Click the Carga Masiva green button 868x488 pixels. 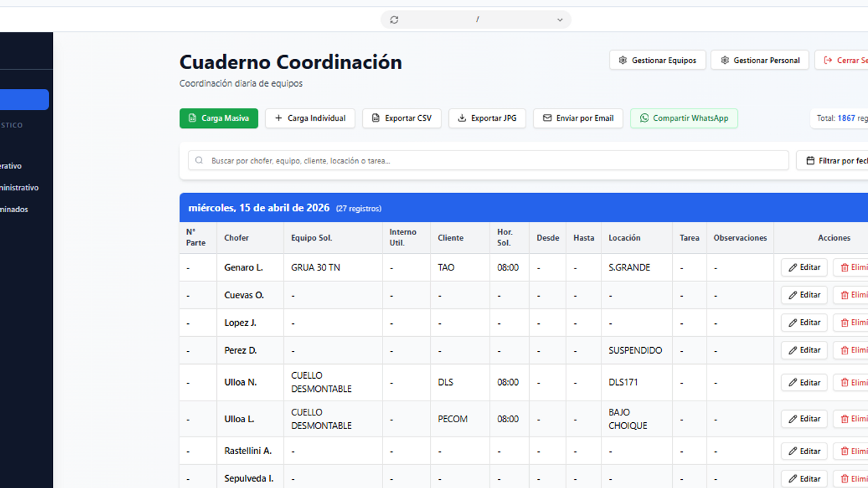click(x=218, y=118)
